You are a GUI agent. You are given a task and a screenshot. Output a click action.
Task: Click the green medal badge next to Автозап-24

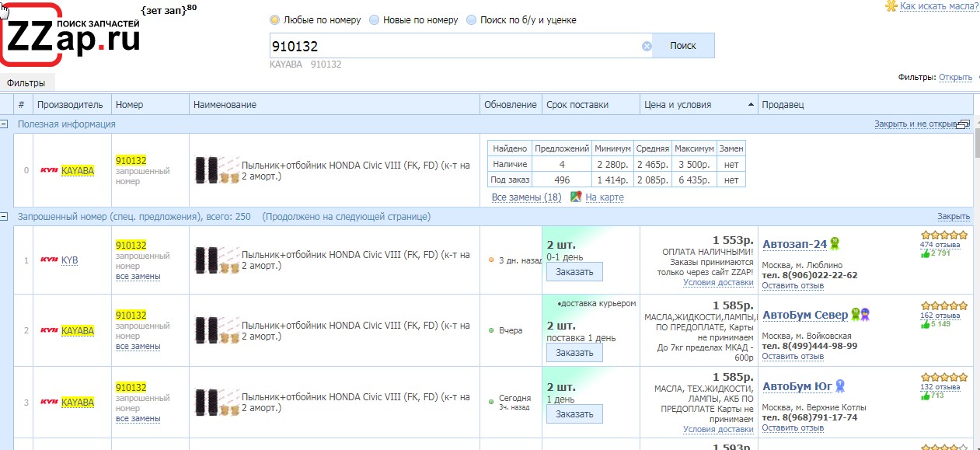[x=835, y=243]
